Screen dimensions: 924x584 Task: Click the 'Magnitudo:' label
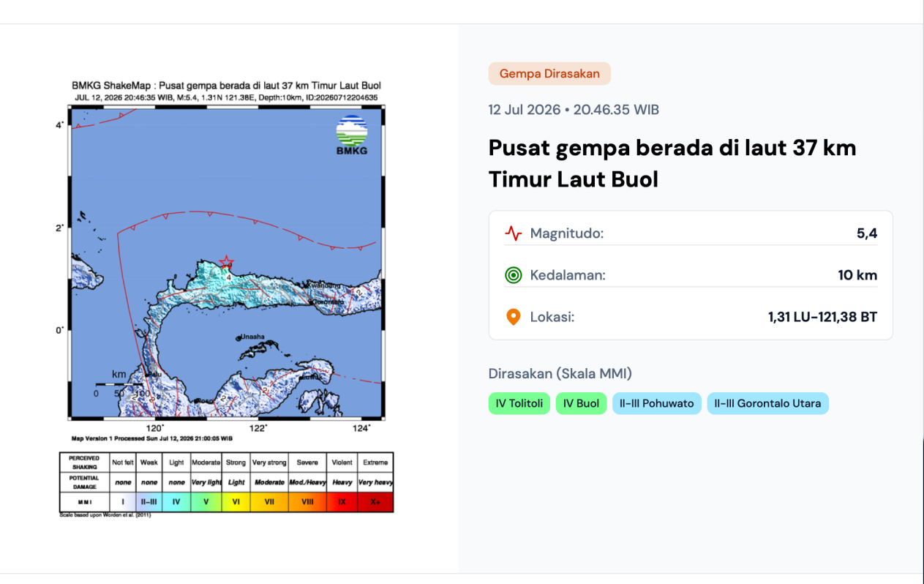coord(567,233)
